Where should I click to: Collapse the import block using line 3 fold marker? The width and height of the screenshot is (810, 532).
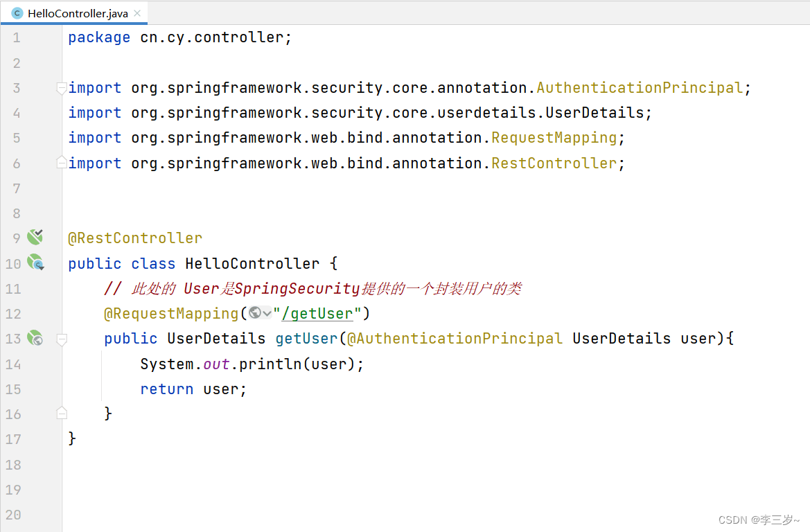[61, 88]
